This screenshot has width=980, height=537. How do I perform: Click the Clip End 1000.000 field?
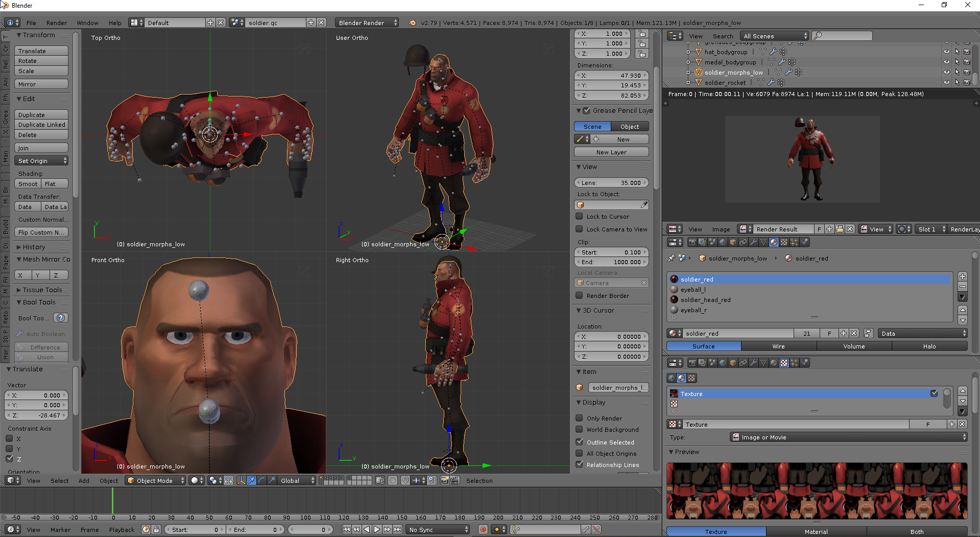pos(611,262)
